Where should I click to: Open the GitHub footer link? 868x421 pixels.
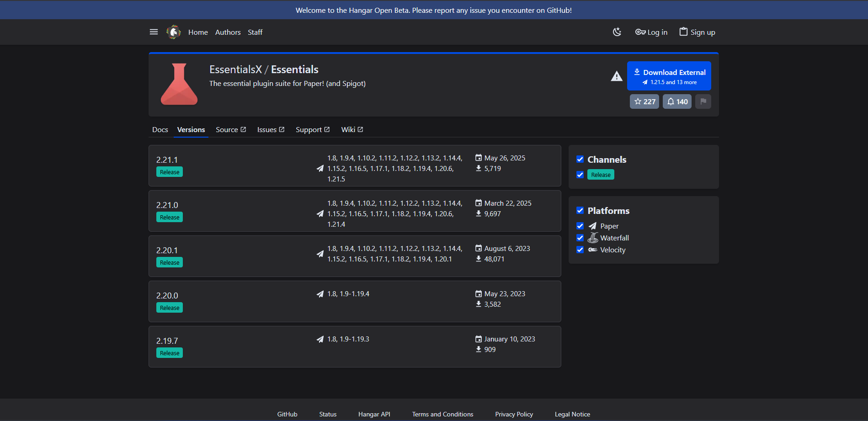tap(287, 414)
